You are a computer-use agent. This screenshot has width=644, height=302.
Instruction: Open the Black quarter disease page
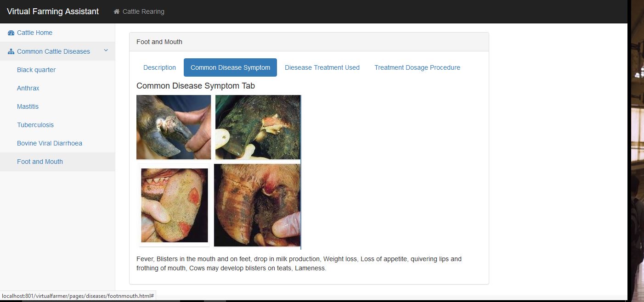(x=36, y=70)
